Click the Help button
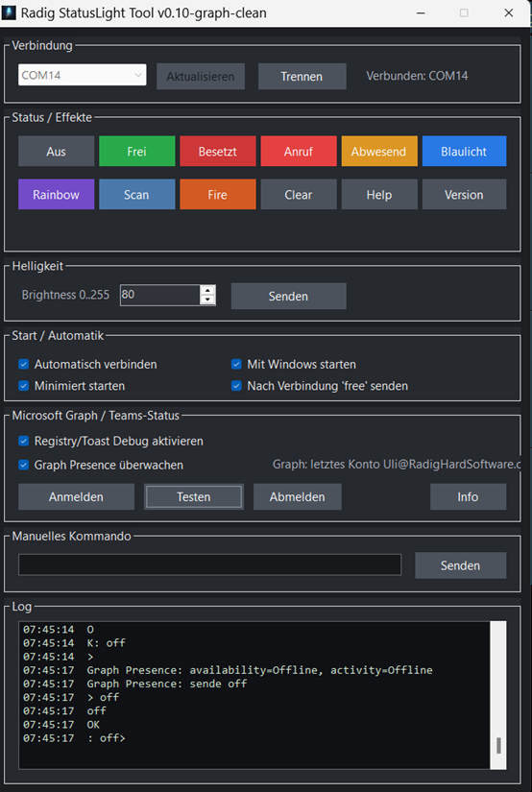 [379, 194]
